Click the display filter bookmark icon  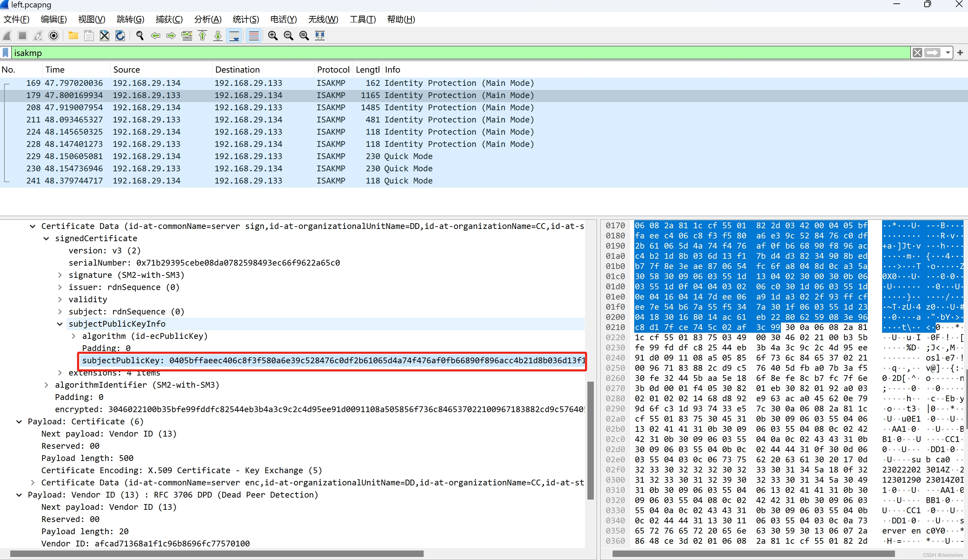[x=6, y=53]
